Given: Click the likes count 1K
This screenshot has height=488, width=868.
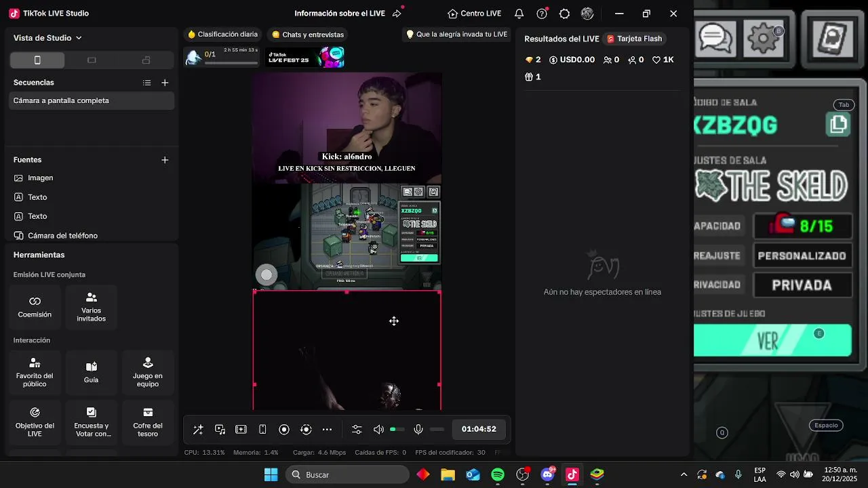Looking at the screenshot, I should 663,60.
